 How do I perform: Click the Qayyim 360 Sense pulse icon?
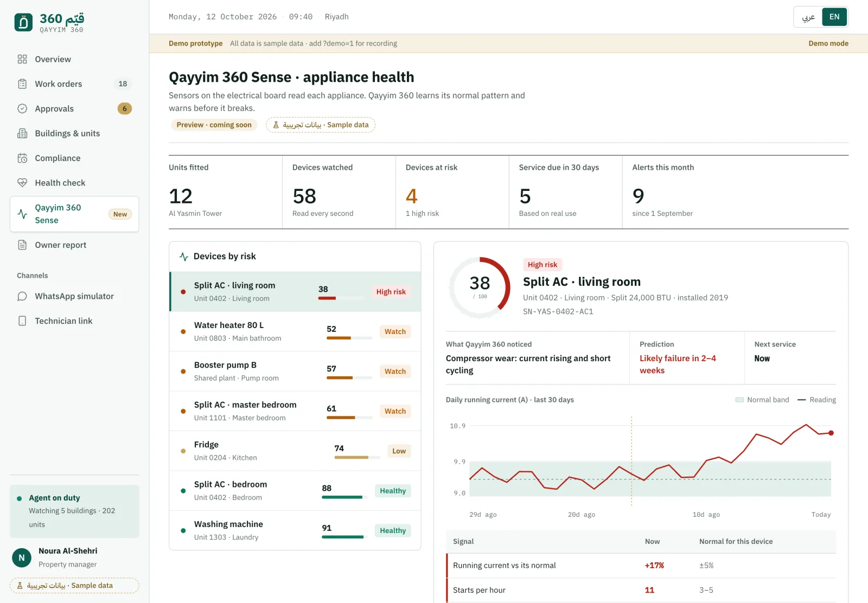pyautogui.click(x=22, y=214)
